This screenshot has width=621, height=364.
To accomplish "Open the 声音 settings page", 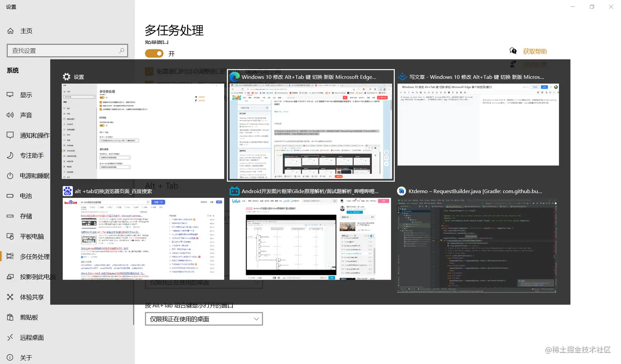I will 26,115.
